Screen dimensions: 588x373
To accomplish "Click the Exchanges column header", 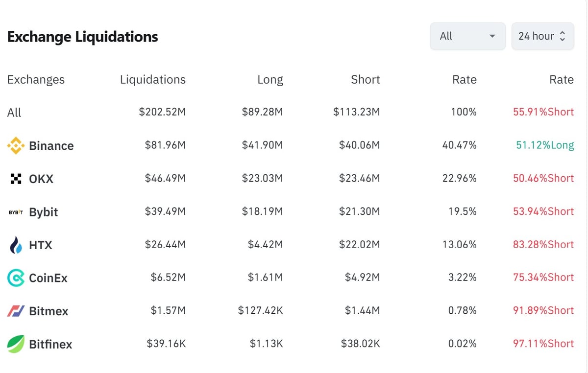I will point(36,80).
